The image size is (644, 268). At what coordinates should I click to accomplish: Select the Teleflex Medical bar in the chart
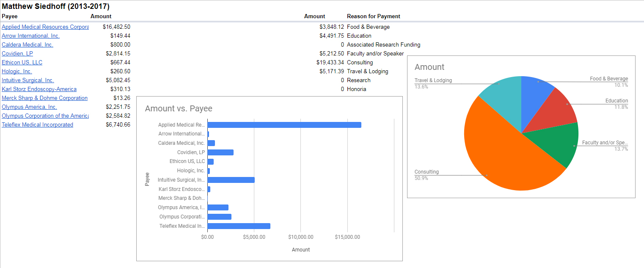point(239,226)
